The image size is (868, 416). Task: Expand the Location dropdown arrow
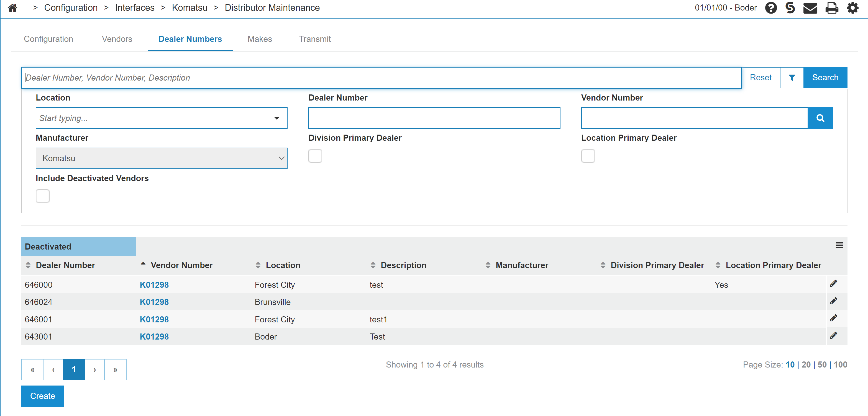277,118
